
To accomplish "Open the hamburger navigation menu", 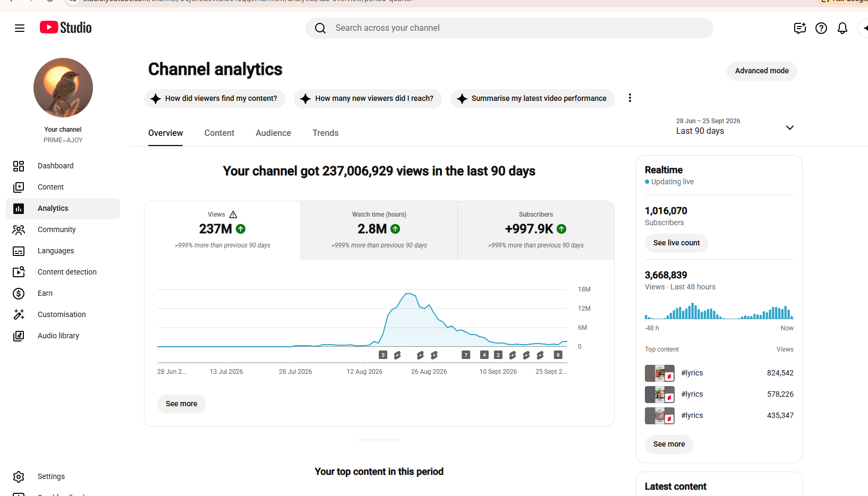I will tap(20, 28).
